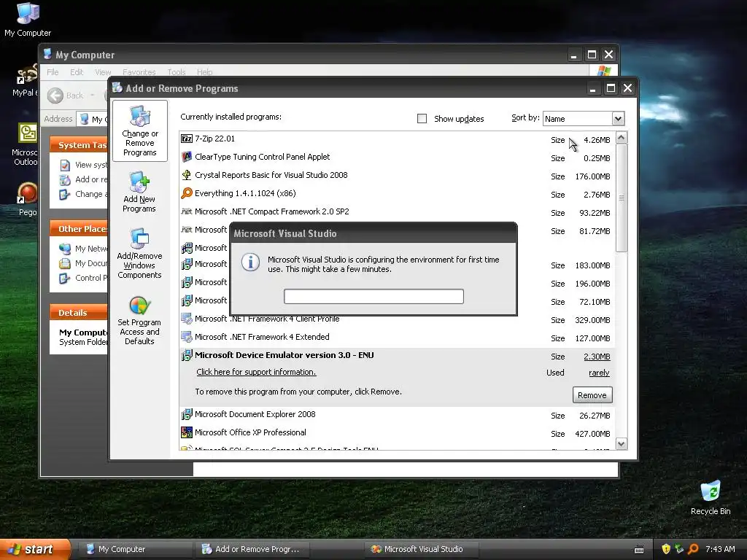Select the 'ClearType Tuning Control Panel Applet' entry
Screen dimensions: 747x560
pos(262,157)
